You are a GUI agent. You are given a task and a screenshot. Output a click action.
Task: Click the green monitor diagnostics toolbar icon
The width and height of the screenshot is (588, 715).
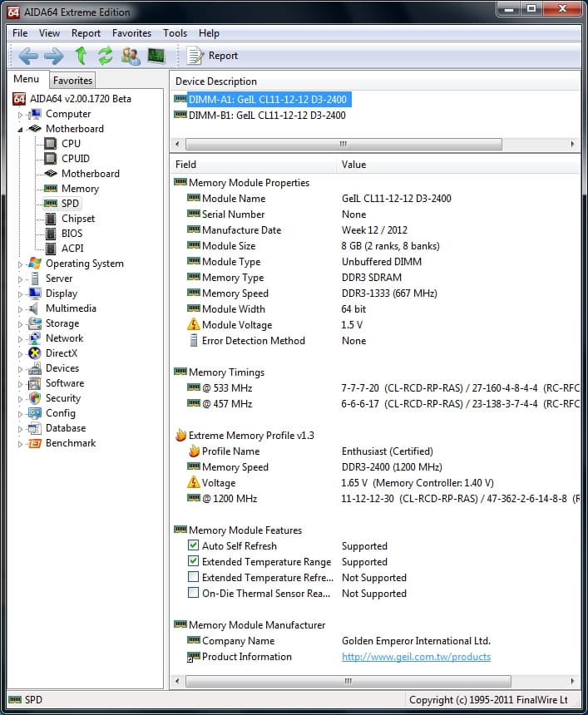pos(156,56)
